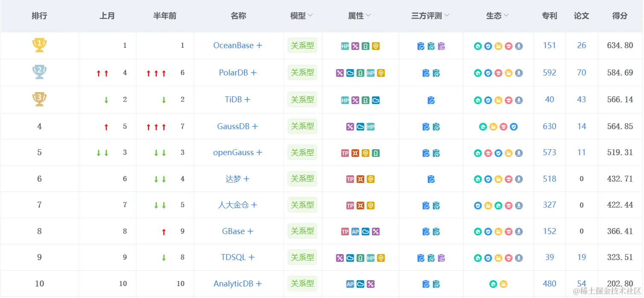
Task: Open the 人大金仓 database link
Action: click(x=238, y=205)
